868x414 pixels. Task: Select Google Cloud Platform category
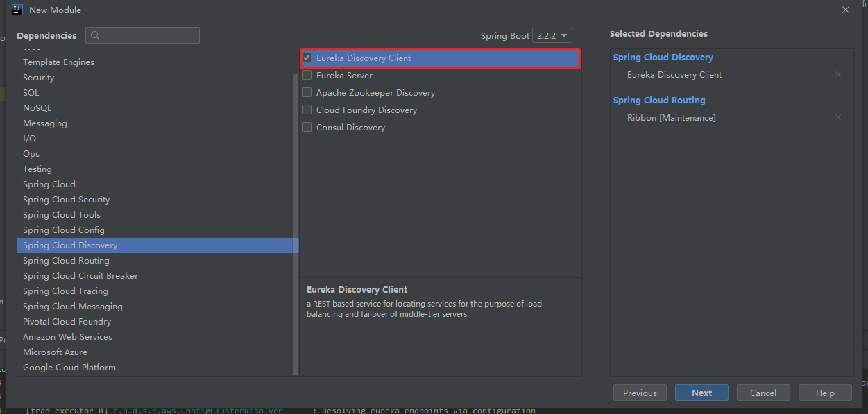pyautogui.click(x=157, y=368)
